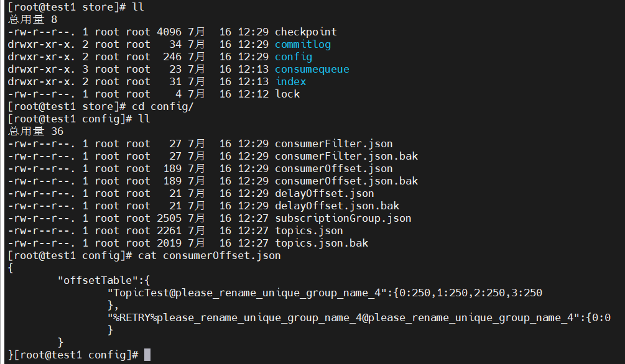Select the index directory in listing
The width and height of the screenshot is (625, 364).
pyautogui.click(x=290, y=81)
